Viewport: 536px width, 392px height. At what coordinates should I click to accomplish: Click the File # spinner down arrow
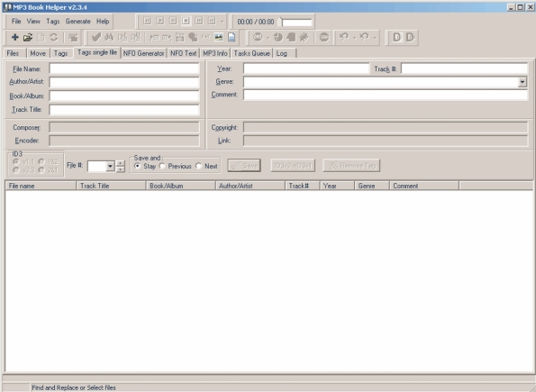tap(121, 169)
